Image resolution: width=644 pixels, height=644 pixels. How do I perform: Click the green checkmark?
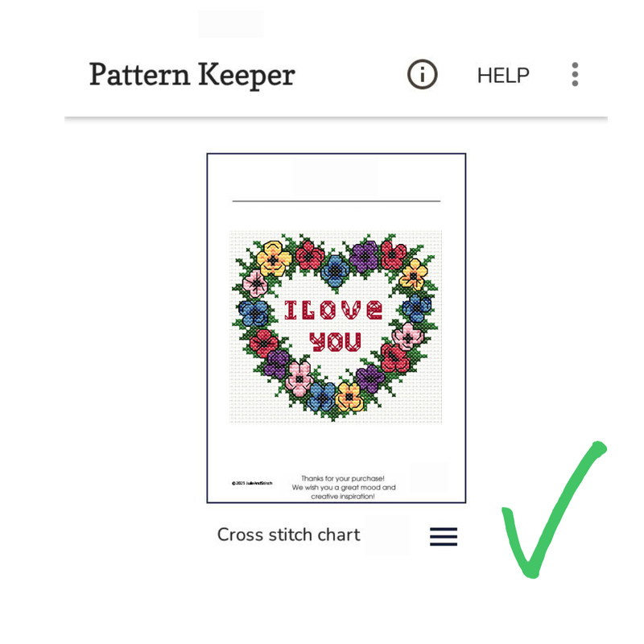click(554, 510)
